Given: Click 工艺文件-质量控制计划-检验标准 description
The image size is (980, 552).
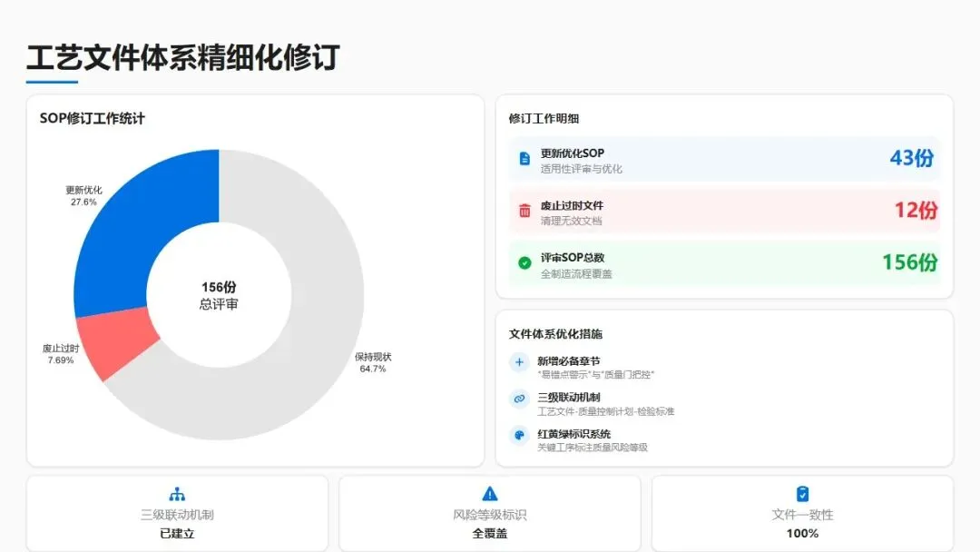Looking at the screenshot, I should tap(606, 411).
